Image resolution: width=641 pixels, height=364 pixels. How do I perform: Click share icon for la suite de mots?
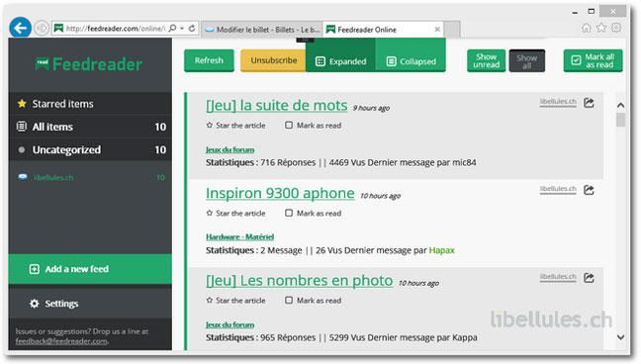589,102
